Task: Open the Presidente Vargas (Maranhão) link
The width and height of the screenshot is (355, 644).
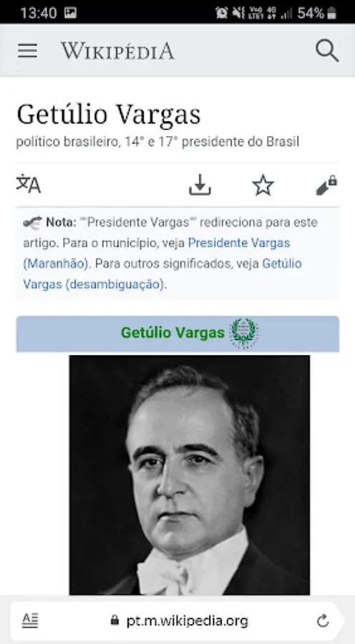Action: (x=157, y=253)
